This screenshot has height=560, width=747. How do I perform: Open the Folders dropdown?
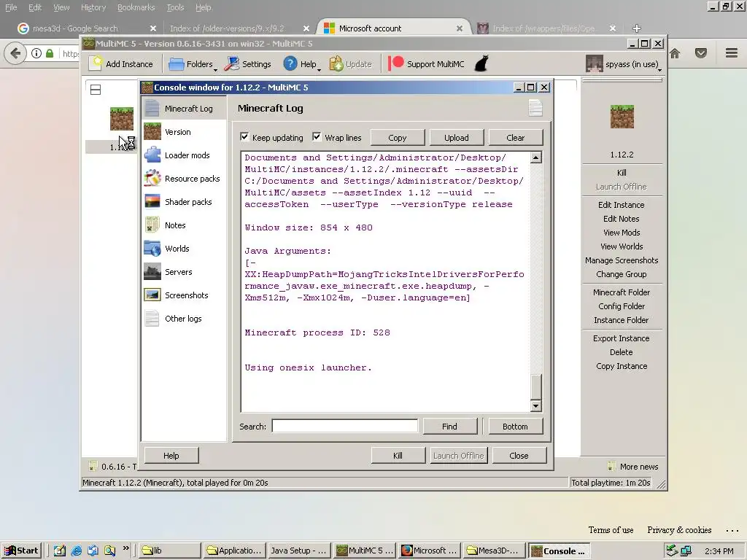pos(192,64)
